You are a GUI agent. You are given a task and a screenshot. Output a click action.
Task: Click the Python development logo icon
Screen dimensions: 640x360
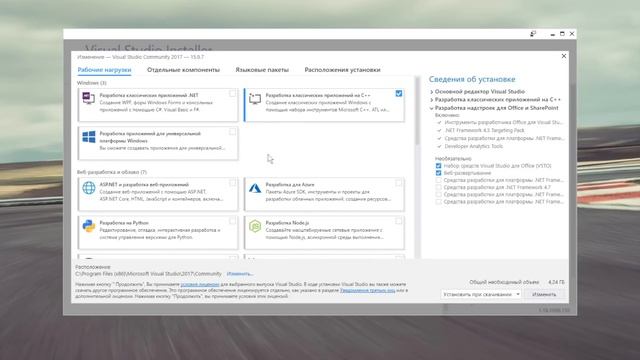coord(89,226)
